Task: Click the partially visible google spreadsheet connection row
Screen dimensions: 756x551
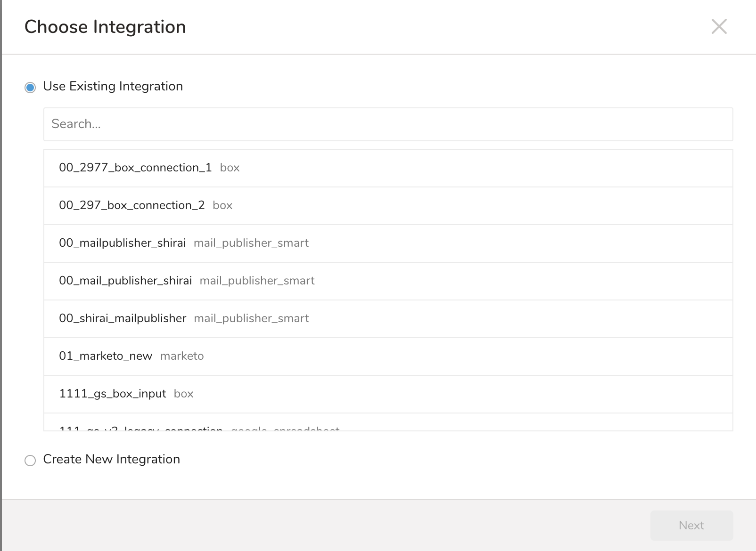Action: pos(199,427)
